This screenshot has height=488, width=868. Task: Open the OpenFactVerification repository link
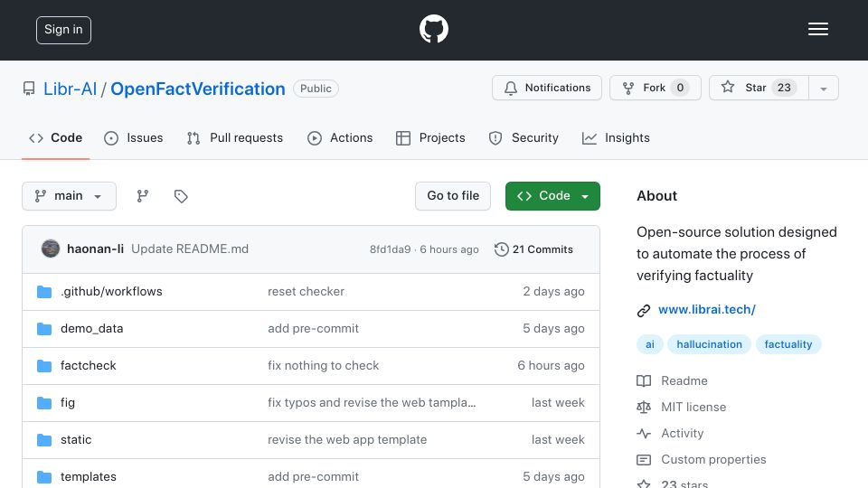click(x=198, y=89)
